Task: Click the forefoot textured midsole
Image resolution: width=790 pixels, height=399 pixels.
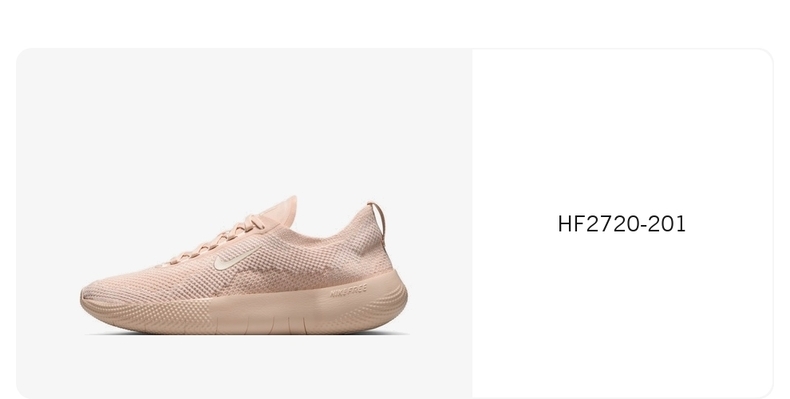Action: (x=151, y=315)
